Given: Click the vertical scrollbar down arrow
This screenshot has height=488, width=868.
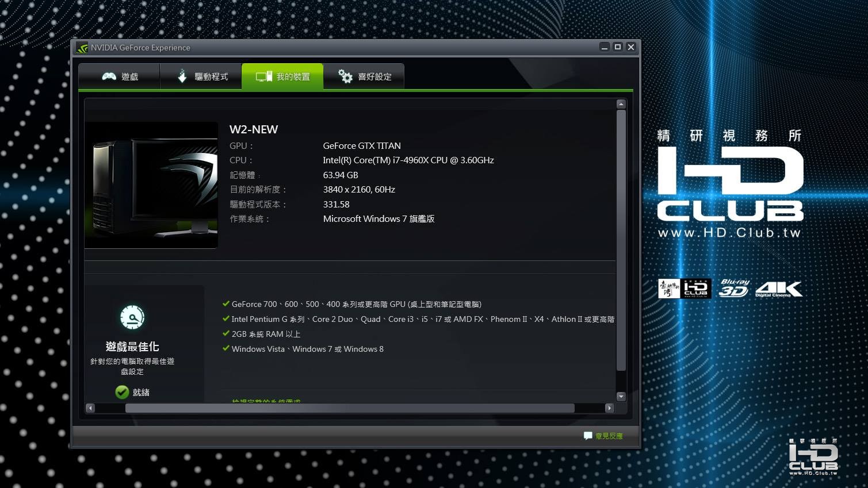Looking at the screenshot, I should click(621, 396).
